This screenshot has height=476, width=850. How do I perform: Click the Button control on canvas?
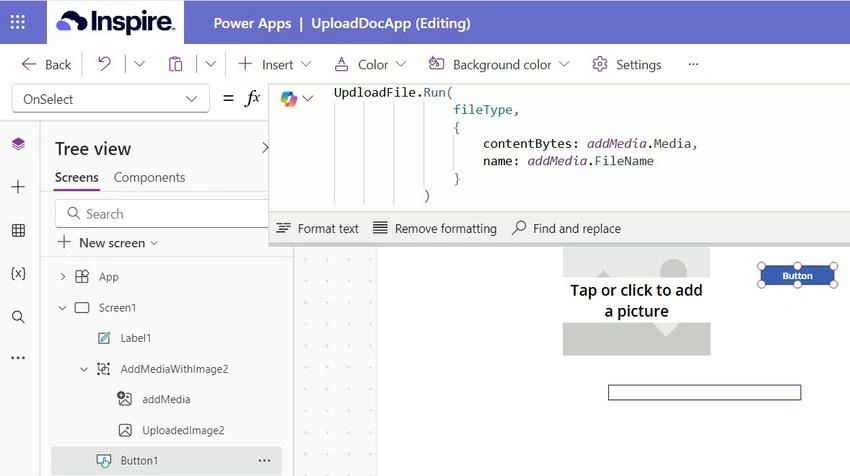point(797,275)
